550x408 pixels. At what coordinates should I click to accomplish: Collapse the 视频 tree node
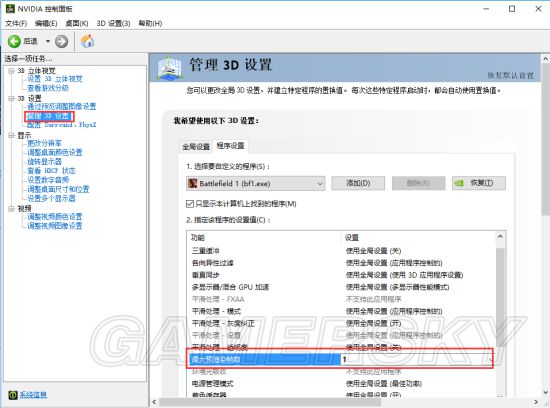[11, 208]
